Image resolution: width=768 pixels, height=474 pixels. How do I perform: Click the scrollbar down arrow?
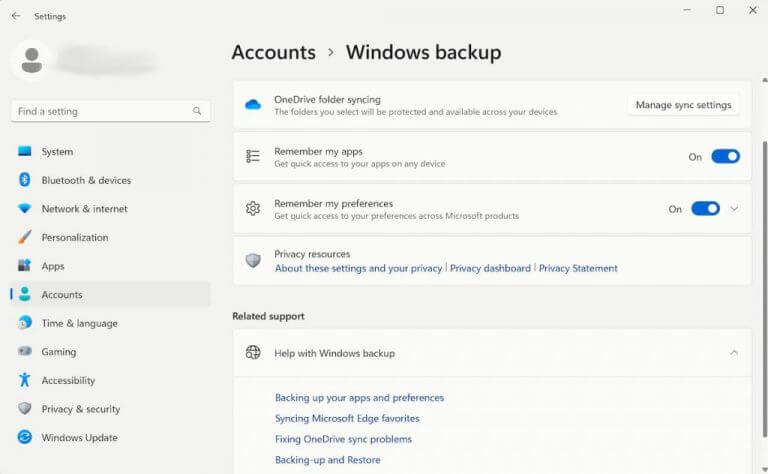coord(764,469)
